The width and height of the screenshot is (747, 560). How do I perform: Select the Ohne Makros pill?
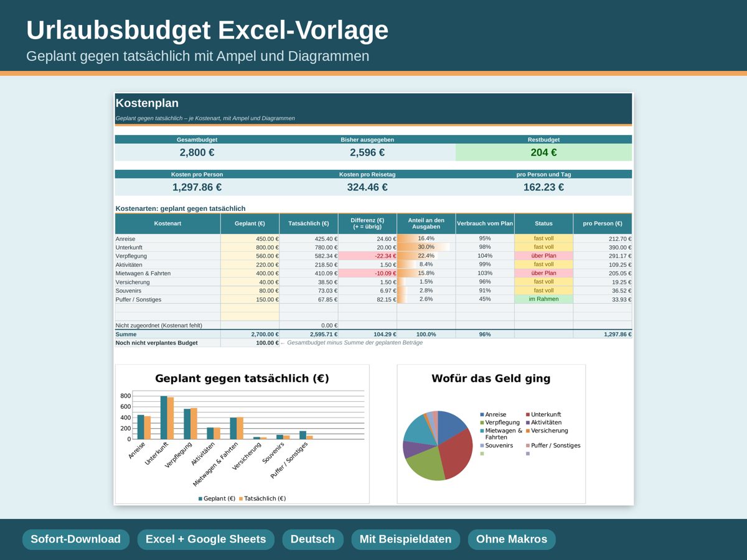[512, 539]
